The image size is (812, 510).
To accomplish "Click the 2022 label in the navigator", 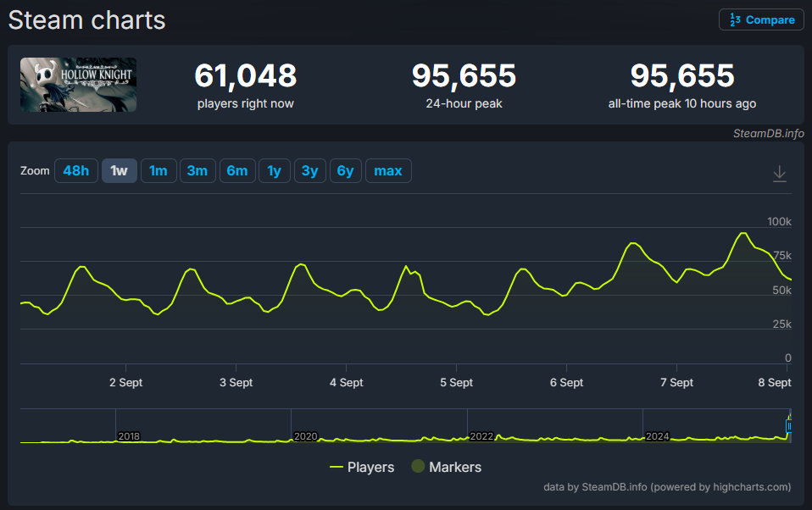I will [x=481, y=436].
